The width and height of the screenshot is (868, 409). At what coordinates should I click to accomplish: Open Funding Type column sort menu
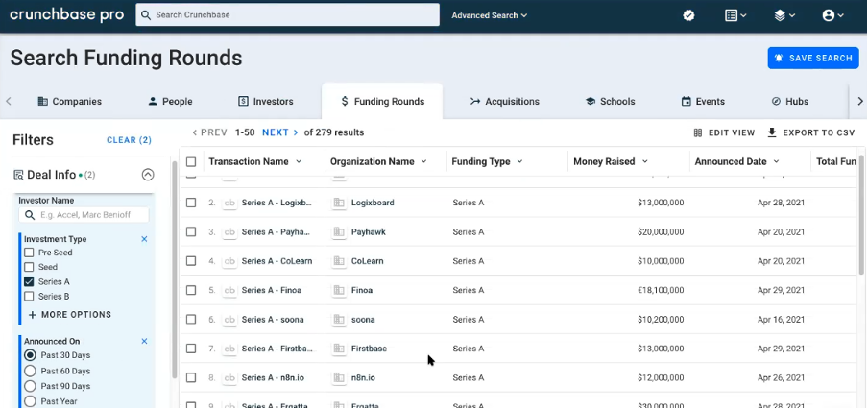click(x=519, y=161)
